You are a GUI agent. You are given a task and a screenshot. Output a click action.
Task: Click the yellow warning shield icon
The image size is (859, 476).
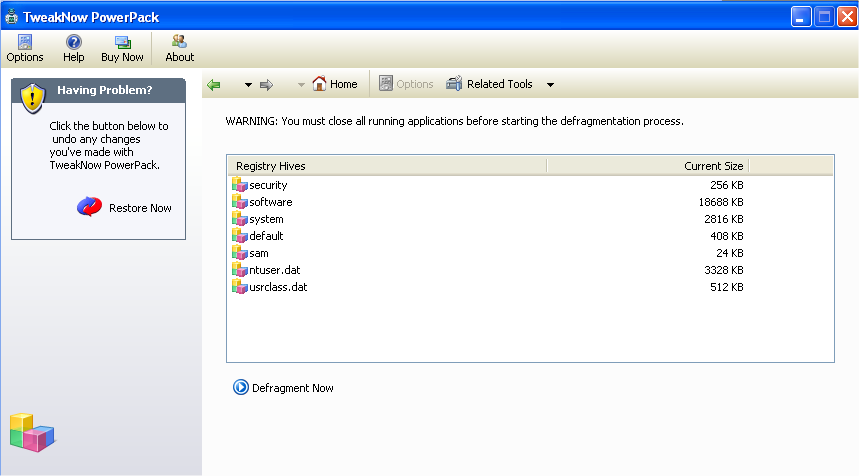click(32, 98)
